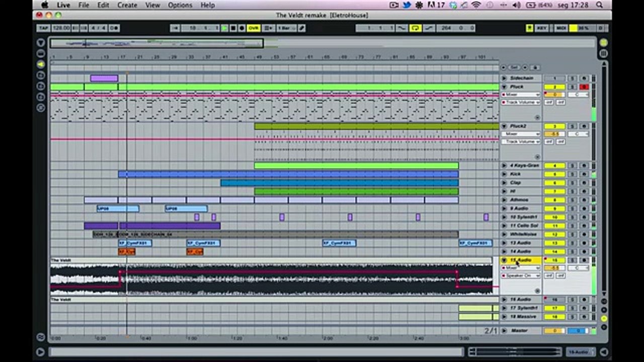Adjust the Pluck track volume slider
Screen dimensions: 644x362
tap(555, 95)
